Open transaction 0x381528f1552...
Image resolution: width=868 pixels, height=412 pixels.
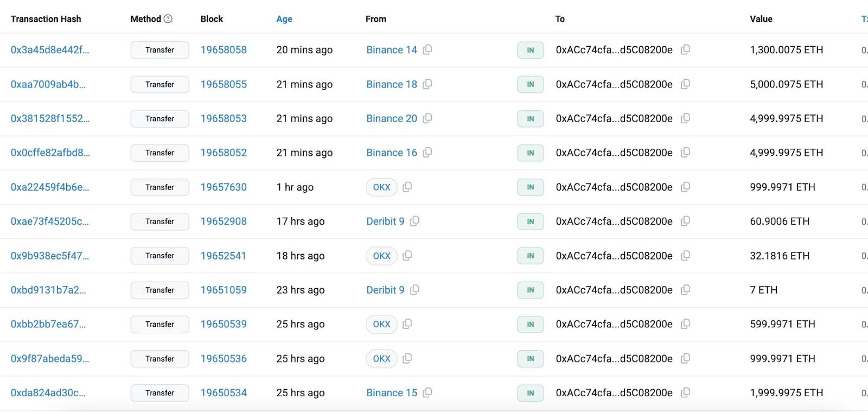click(50, 118)
